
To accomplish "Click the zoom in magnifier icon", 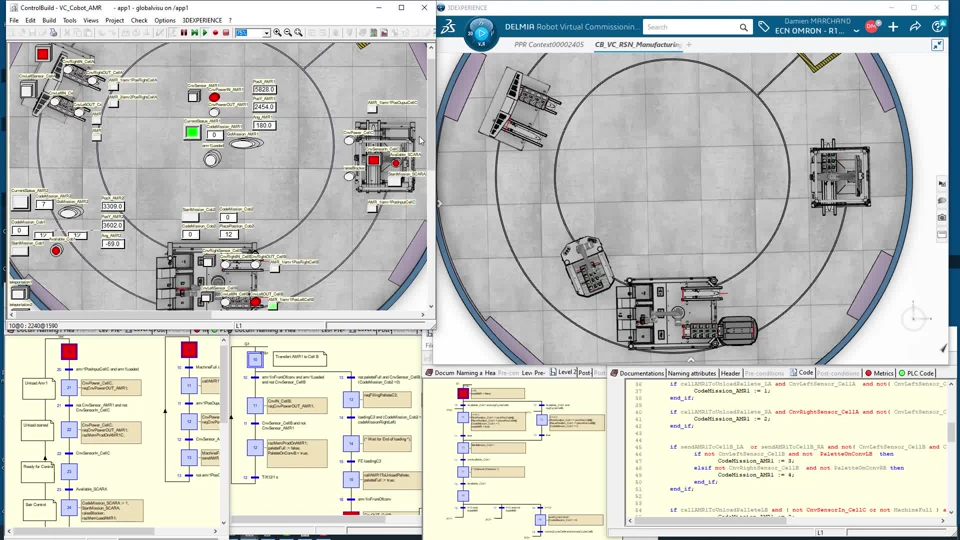I will (x=277, y=32).
